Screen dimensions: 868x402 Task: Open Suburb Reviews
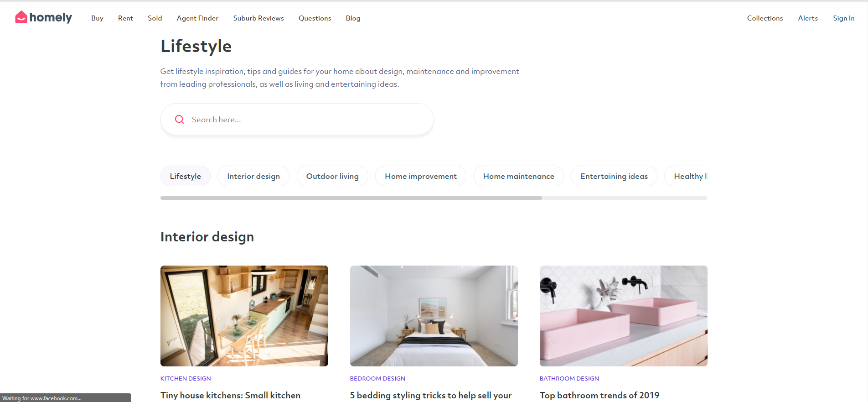click(258, 18)
